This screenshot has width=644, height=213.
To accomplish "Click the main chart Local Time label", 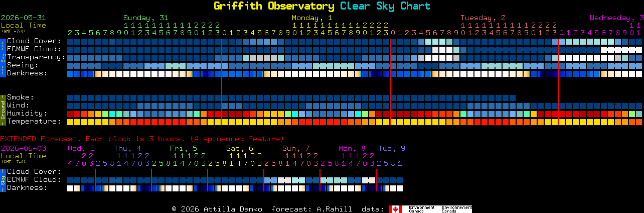I will click(x=23, y=25).
